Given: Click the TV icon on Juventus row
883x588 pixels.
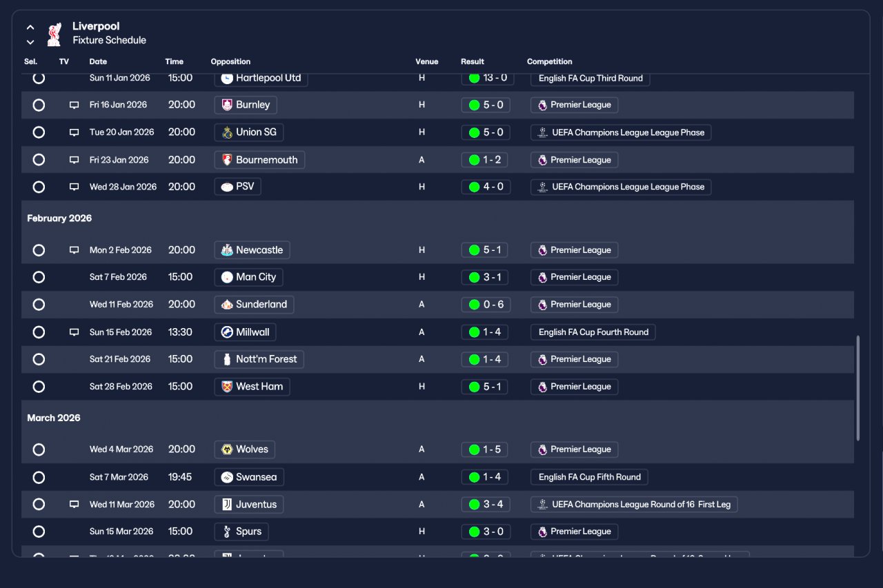Looking at the screenshot, I should 74,505.
